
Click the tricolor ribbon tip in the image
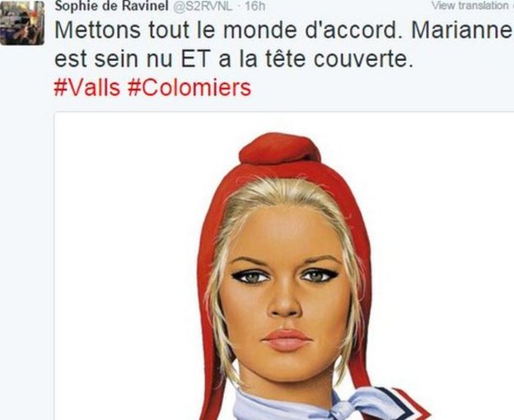click(409, 404)
